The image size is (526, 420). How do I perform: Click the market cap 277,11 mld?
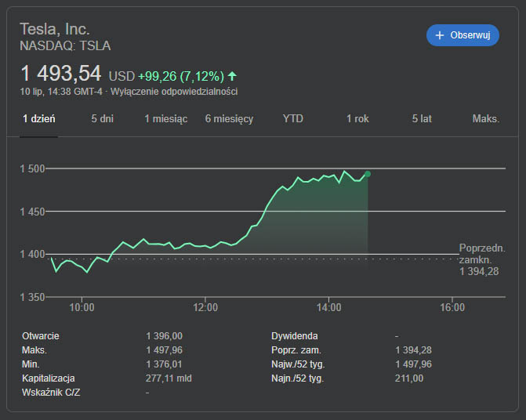click(x=169, y=378)
